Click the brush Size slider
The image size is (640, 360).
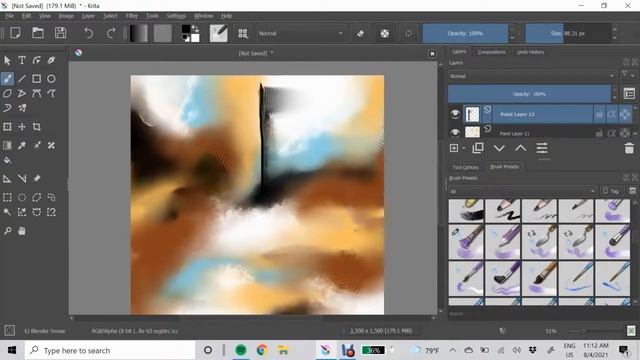click(568, 33)
